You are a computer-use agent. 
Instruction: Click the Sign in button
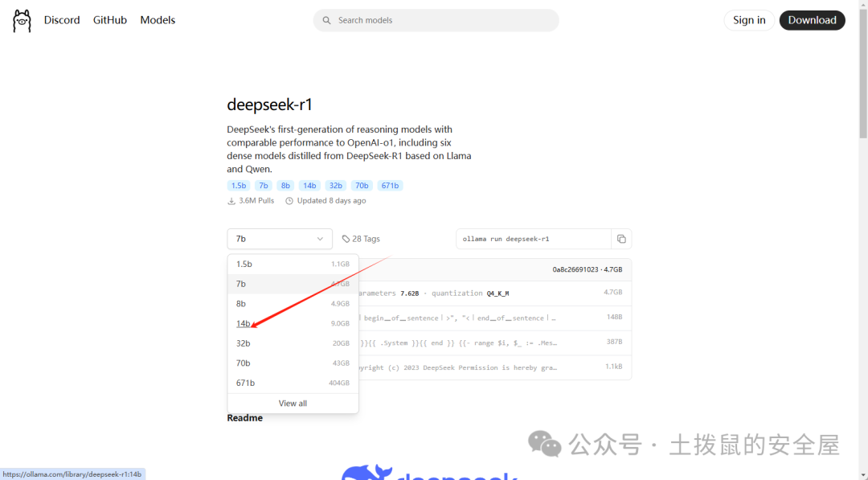tap(749, 20)
